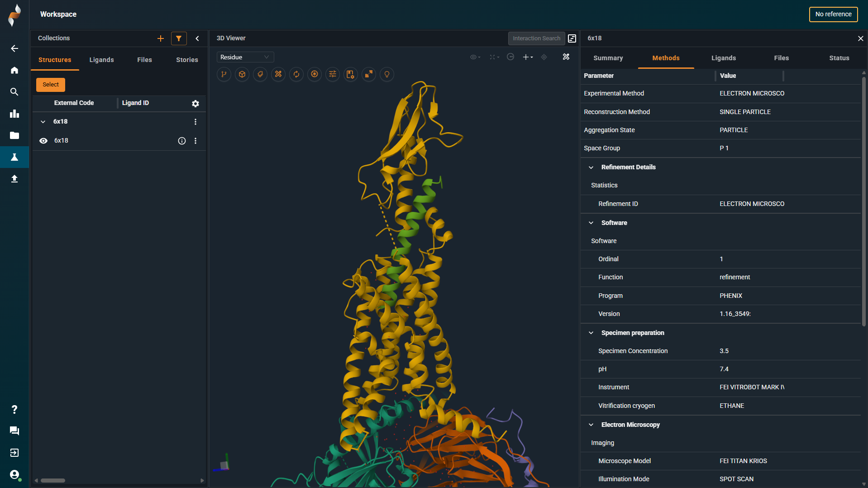This screenshot has width=868, height=488.
Task: Open three-dot menu for 6x18 structure row
Action: point(196,141)
